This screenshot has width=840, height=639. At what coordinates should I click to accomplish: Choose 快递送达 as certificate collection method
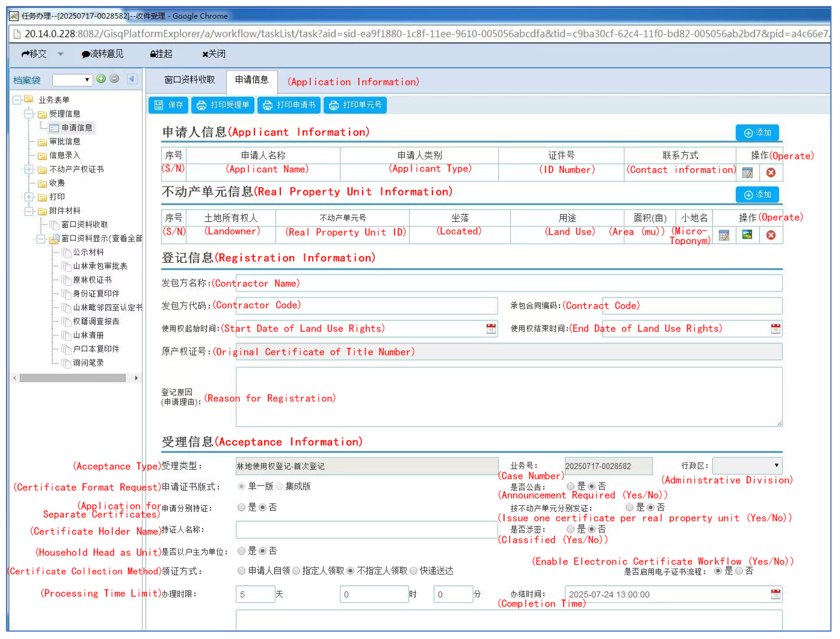[x=414, y=570]
